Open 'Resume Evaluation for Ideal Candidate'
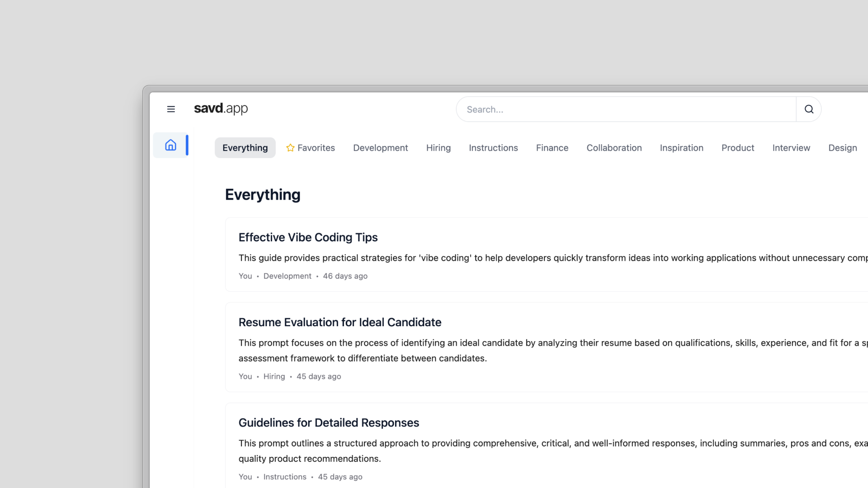 click(340, 322)
